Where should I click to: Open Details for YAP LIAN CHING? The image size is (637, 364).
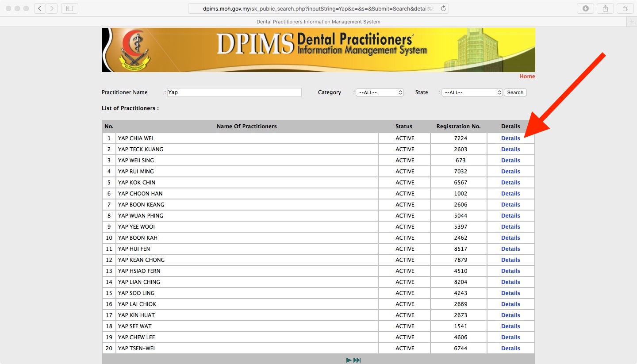(510, 282)
